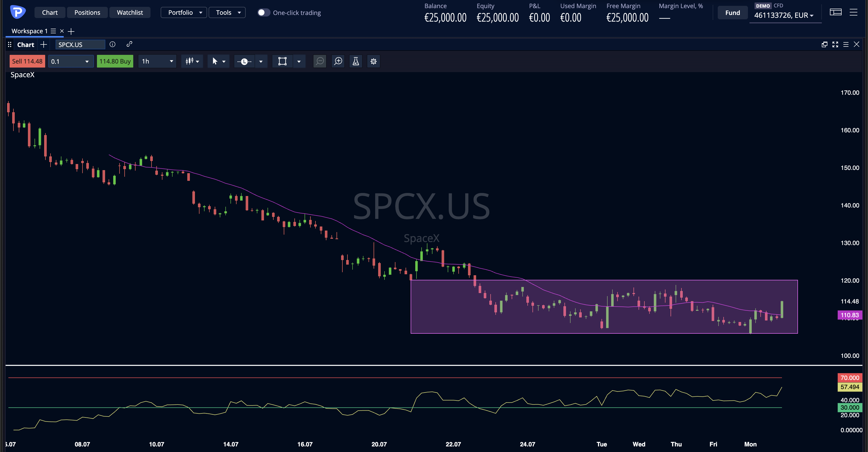Open chart settings gear
The height and width of the screenshot is (452, 868).
tap(374, 61)
